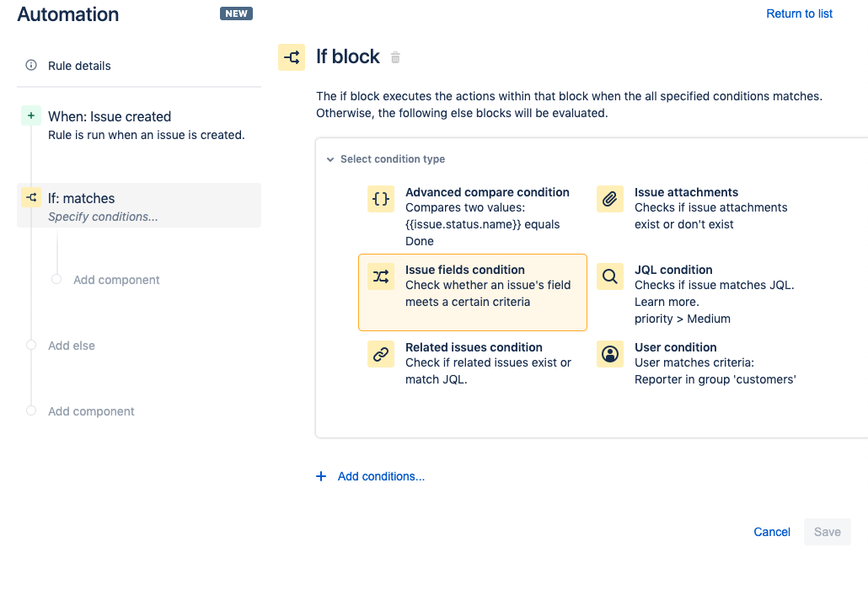Click the branch icon next to If block title
This screenshot has height=590, width=868.
[x=292, y=56]
